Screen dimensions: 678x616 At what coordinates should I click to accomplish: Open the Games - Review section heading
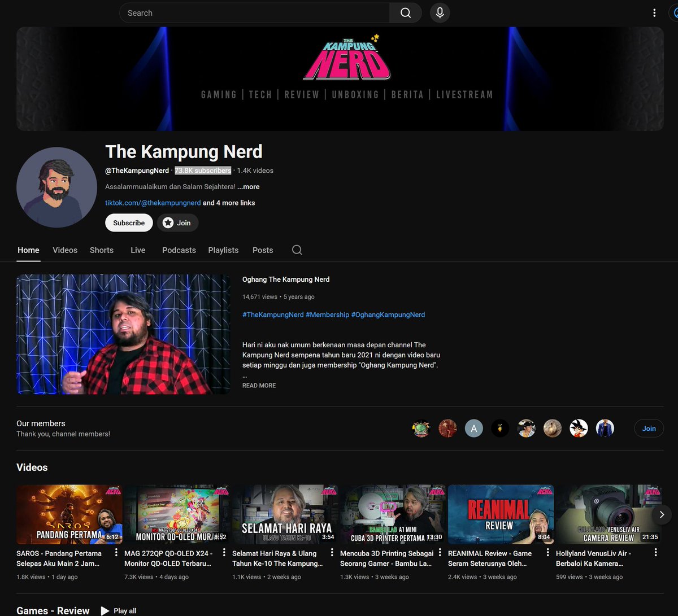coord(53,611)
